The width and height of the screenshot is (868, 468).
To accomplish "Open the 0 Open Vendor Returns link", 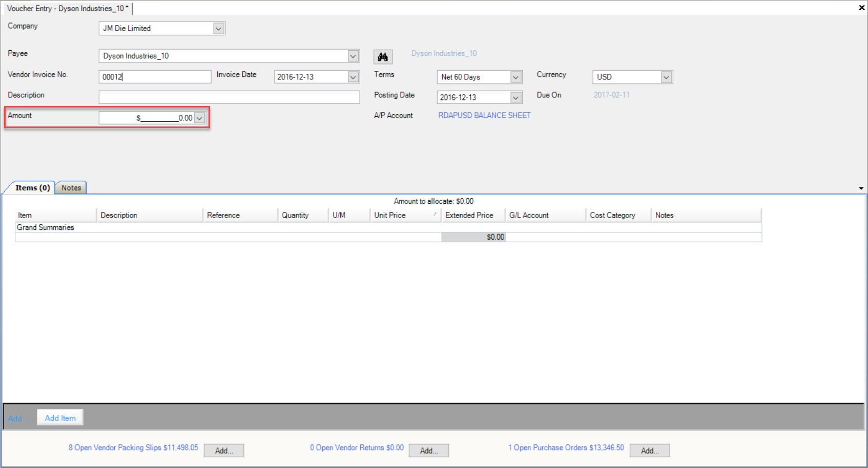I will point(357,448).
